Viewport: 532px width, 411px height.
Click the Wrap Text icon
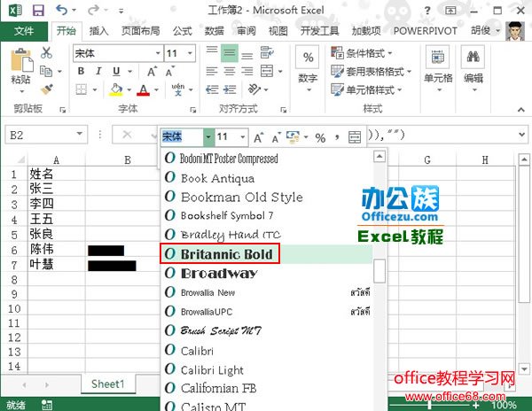pos(267,52)
